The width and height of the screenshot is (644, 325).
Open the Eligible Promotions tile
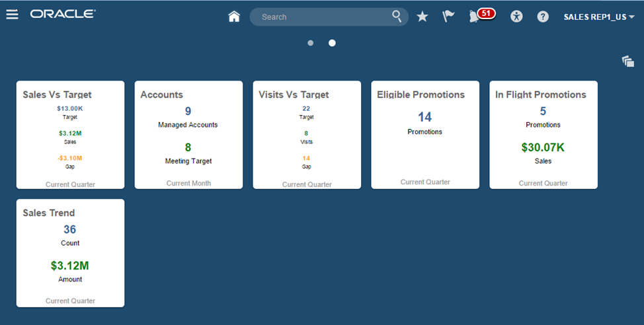(x=425, y=135)
